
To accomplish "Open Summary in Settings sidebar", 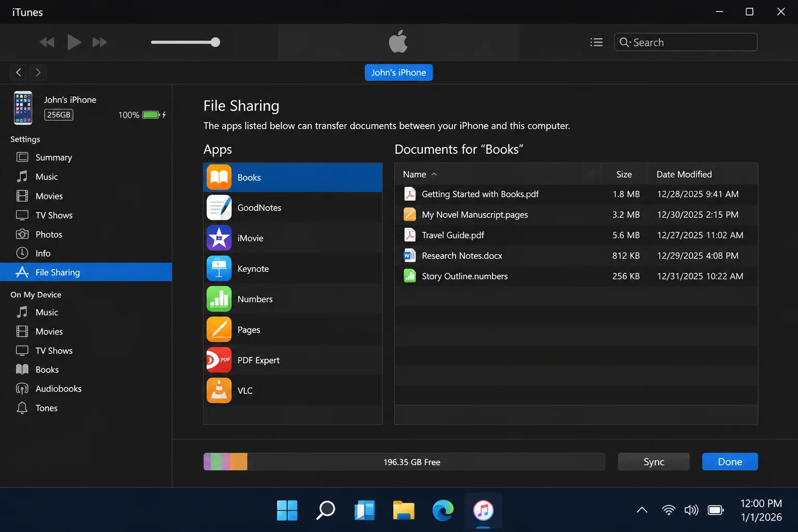I will [86, 157].
